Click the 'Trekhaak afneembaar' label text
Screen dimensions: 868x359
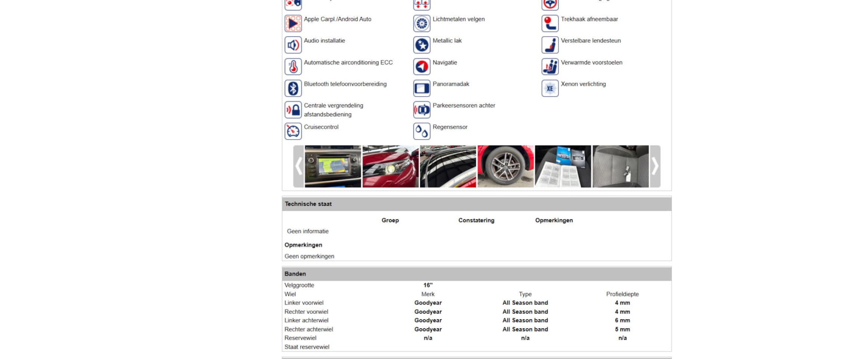[589, 19]
